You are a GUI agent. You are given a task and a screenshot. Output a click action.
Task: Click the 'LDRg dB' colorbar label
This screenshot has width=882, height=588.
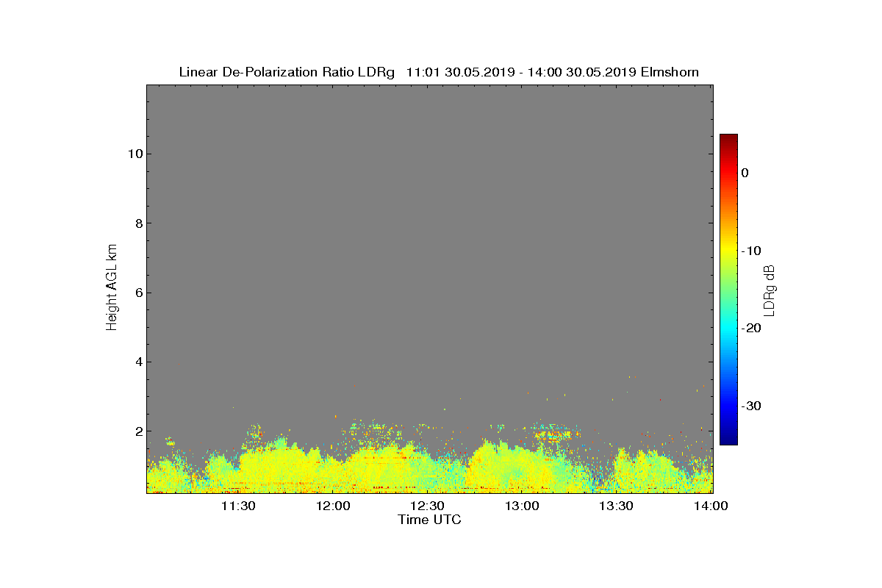pos(770,289)
